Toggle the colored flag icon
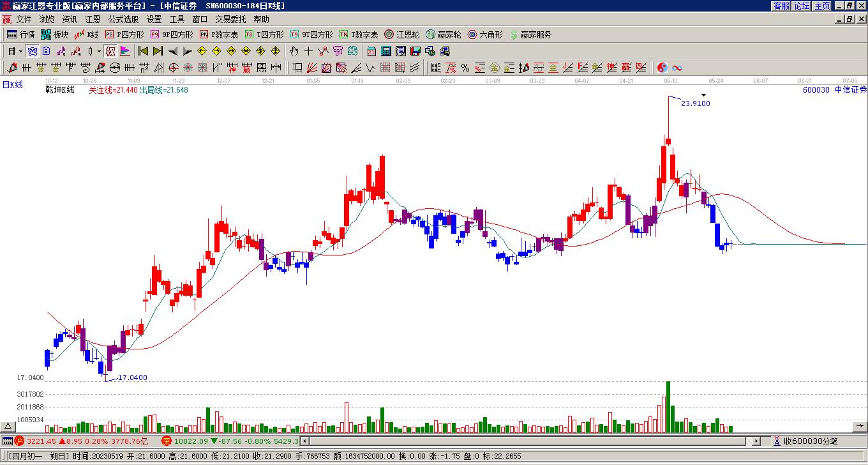868x465 pixels. click(x=124, y=51)
